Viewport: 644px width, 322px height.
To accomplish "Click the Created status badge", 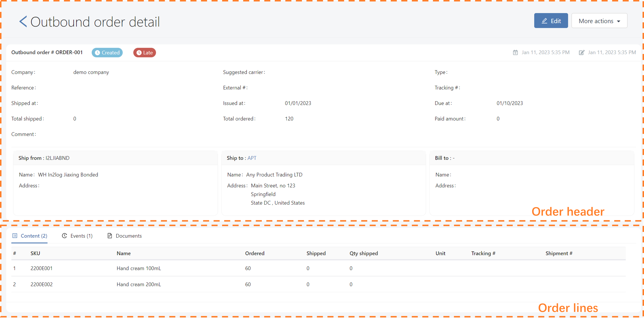I will (x=107, y=53).
